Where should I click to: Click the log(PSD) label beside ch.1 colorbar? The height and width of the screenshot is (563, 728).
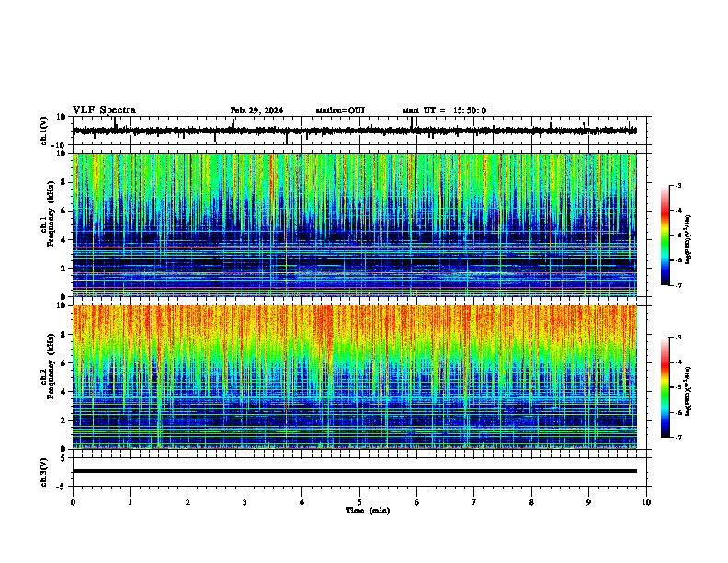click(688, 240)
